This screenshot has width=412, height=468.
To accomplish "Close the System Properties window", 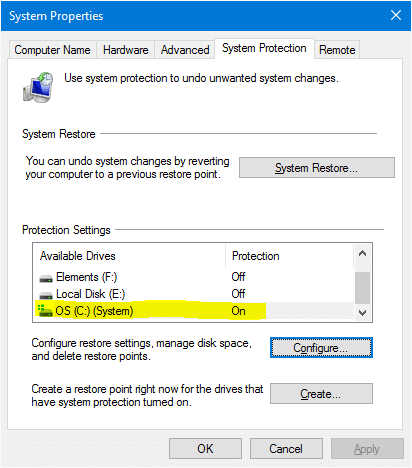I will 396,15.
